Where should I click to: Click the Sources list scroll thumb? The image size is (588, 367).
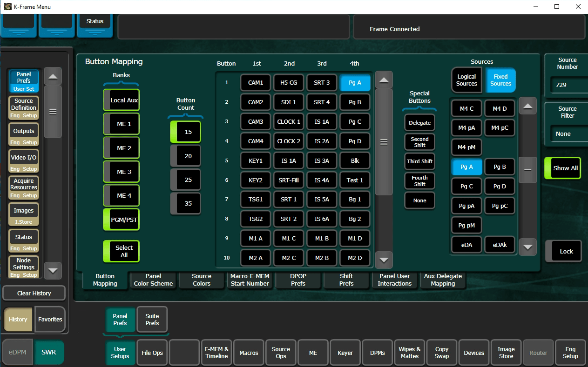click(x=527, y=170)
